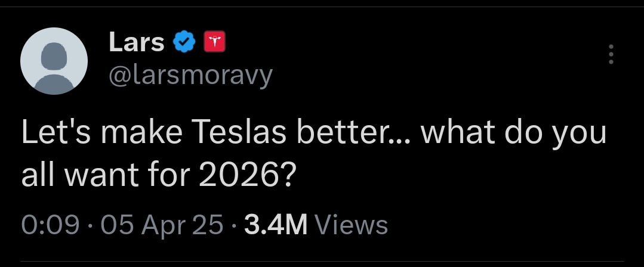This screenshot has height=267, width=644.
Task: Open the @larsmoravy handle link
Action: point(190,74)
